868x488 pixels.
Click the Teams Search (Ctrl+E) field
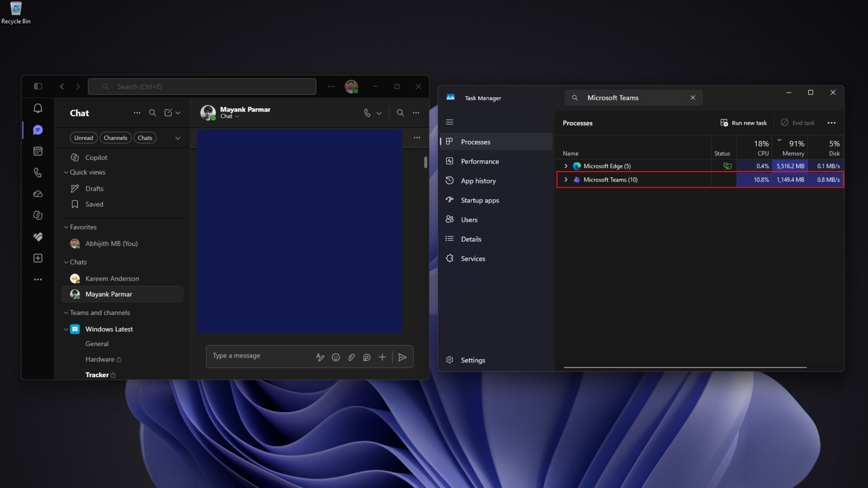[202, 86]
